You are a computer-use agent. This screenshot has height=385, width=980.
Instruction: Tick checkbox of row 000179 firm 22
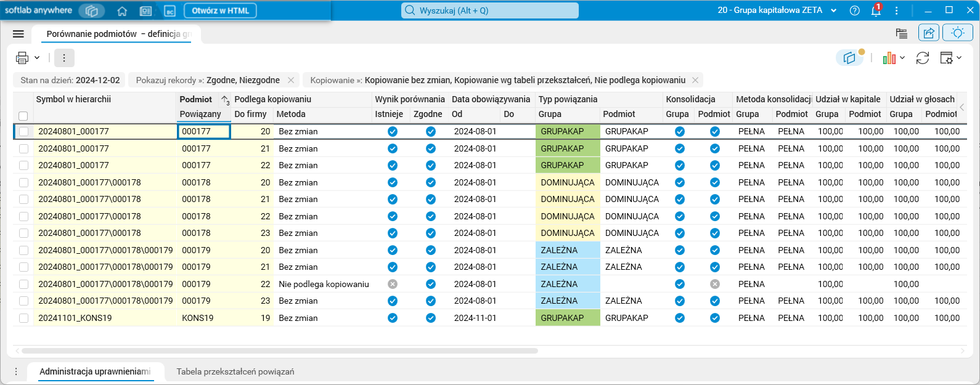pyautogui.click(x=23, y=284)
